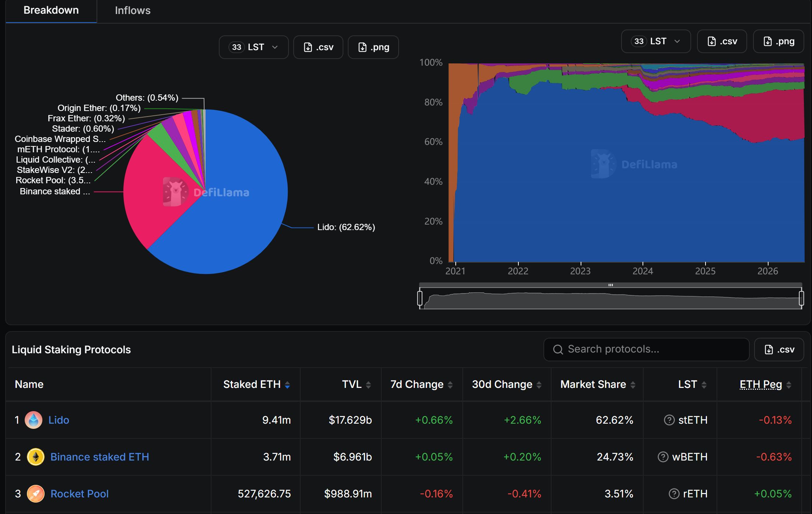Click the mETH Protocol pie label
Viewport: 812px width, 514px height.
[x=58, y=149]
